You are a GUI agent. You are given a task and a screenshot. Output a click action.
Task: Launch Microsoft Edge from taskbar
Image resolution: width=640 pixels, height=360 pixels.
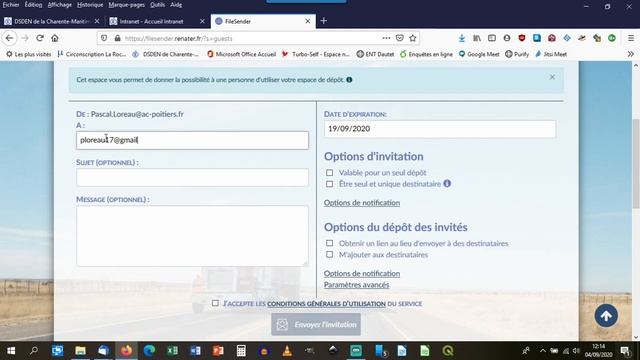(149, 351)
